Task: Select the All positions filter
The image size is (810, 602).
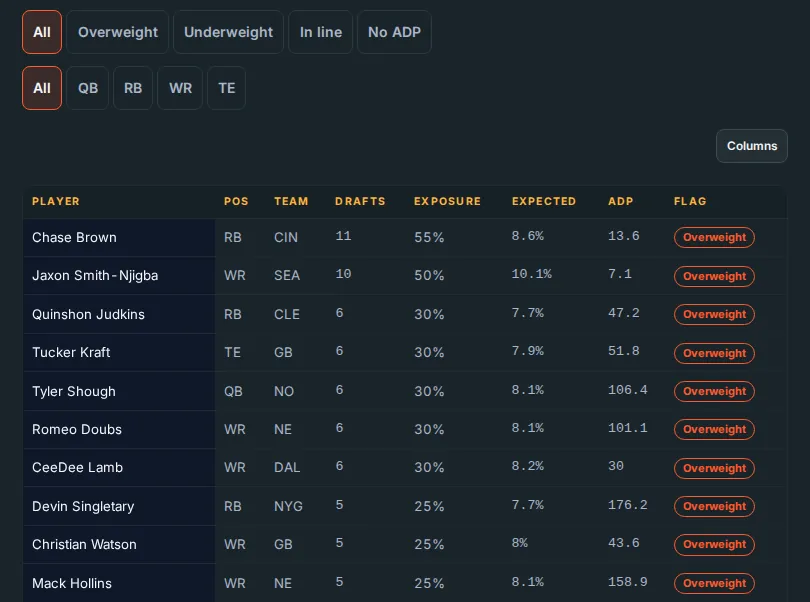Action: (x=42, y=88)
